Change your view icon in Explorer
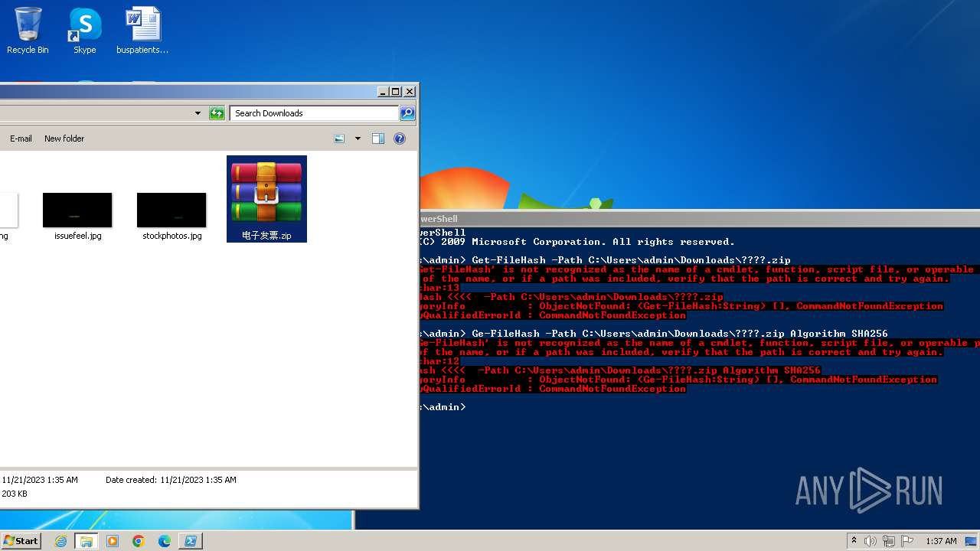Screen dimensions: 980x551 coord(340,139)
